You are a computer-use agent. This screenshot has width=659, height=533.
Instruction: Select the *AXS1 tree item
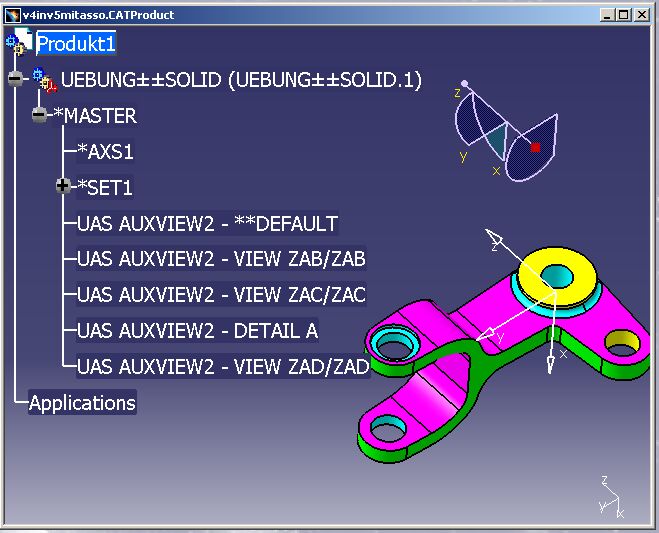pyautogui.click(x=105, y=151)
